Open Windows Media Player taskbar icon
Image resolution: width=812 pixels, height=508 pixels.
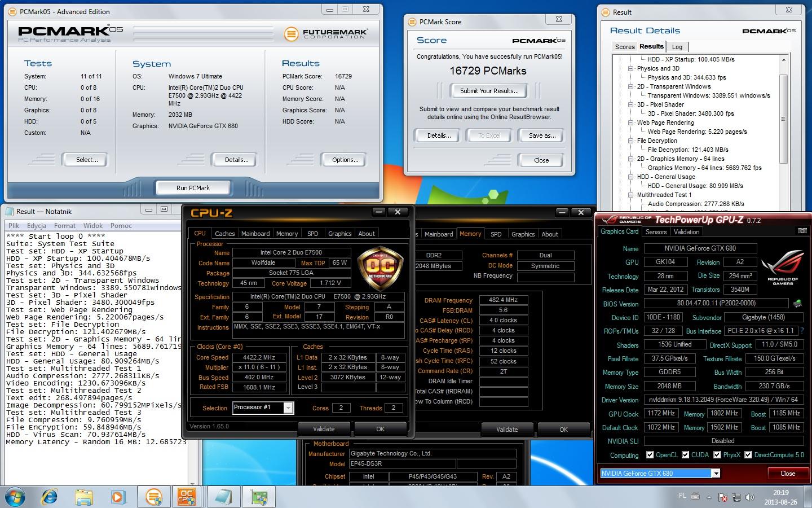click(x=118, y=497)
